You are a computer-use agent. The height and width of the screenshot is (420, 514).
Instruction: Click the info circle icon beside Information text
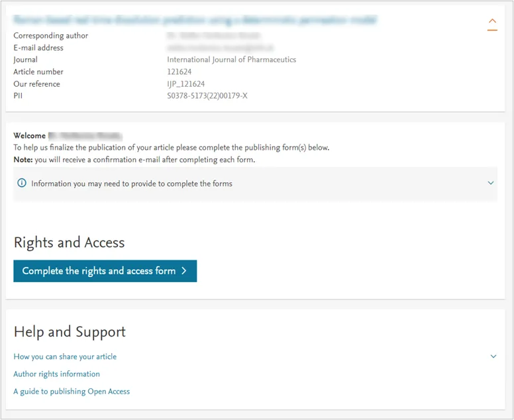pos(22,183)
